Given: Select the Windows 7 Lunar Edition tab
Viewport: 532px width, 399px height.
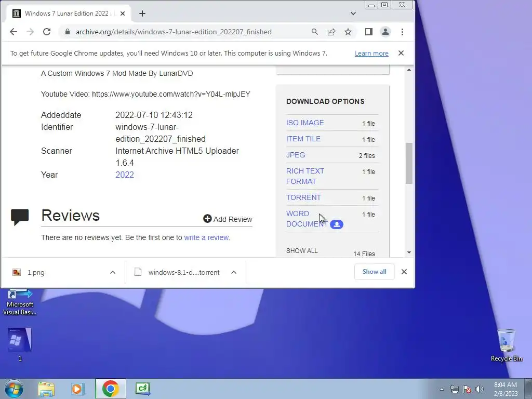Looking at the screenshot, I should [70, 14].
